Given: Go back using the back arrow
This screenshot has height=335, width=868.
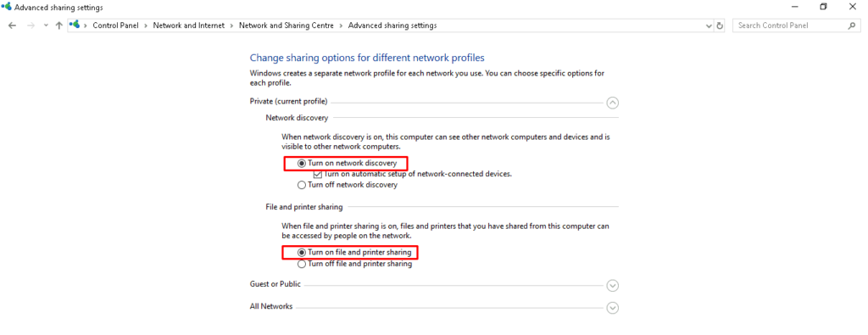Looking at the screenshot, I should point(13,25).
